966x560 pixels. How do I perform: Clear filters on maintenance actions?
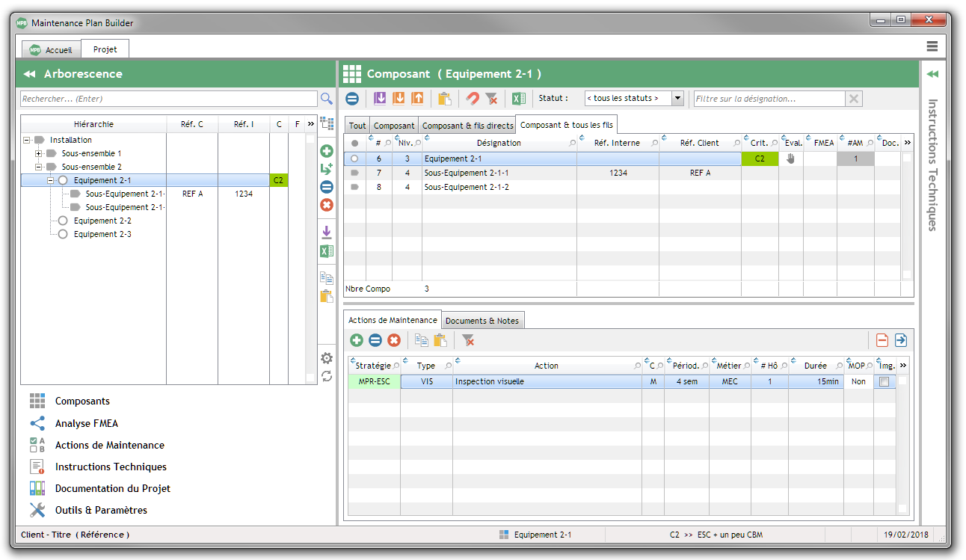coord(468,340)
